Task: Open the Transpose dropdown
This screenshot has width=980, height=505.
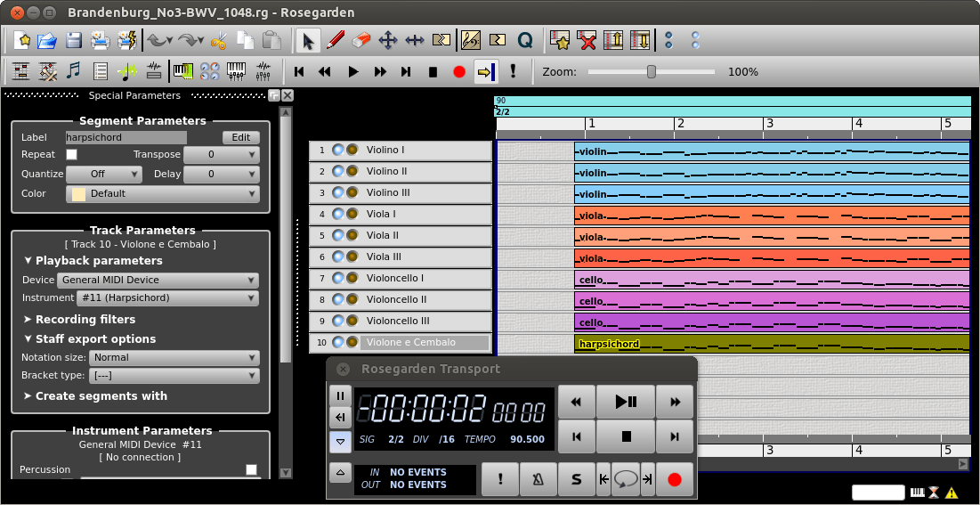Action: coord(222,155)
